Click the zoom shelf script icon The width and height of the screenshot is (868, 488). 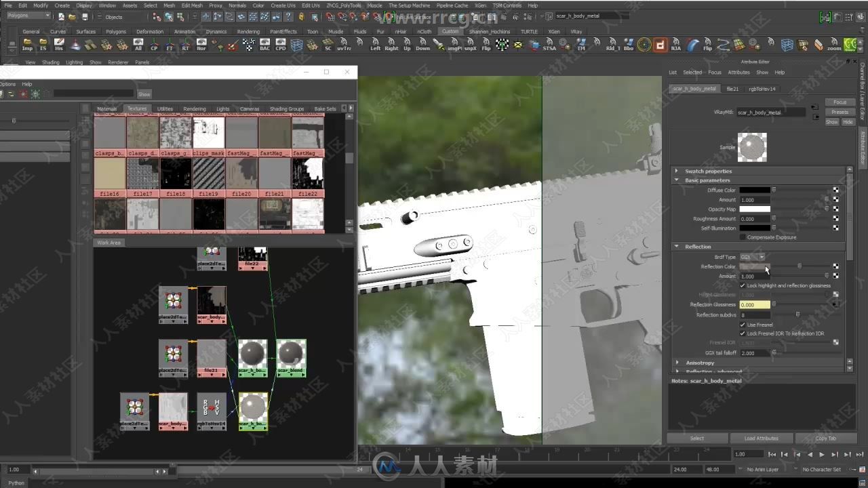coord(834,45)
